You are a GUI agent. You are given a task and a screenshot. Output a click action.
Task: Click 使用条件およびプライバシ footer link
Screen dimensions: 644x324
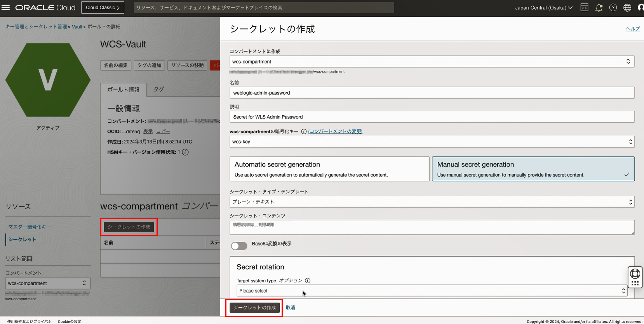pos(29,321)
